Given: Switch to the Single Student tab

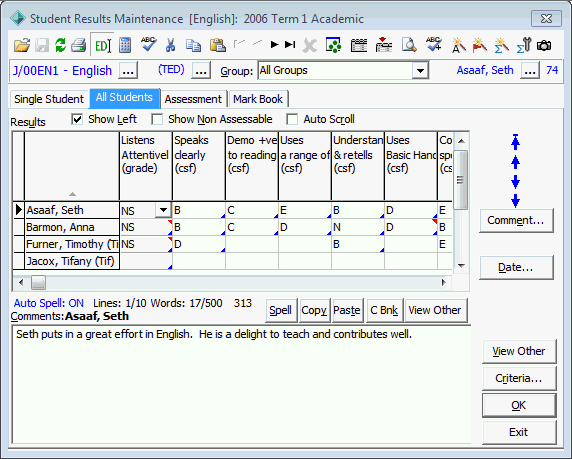Looking at the screenshot, I should point(49,99).
